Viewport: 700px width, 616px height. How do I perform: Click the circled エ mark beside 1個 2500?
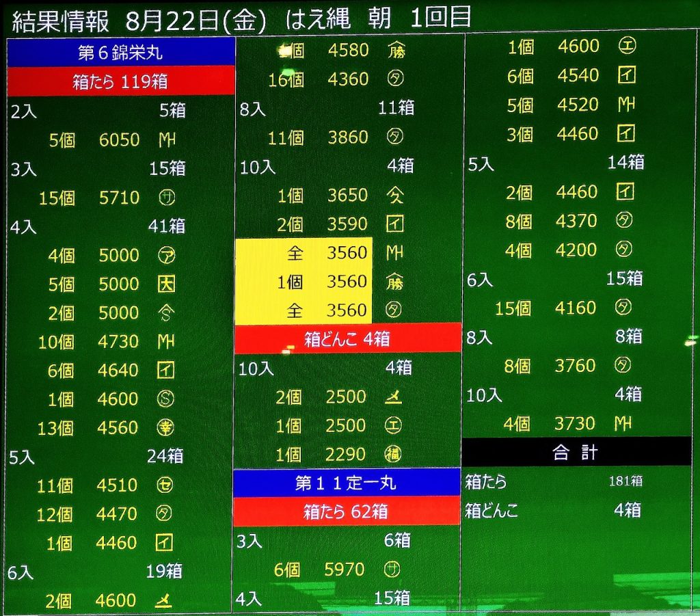pyautogui.click(x=394, y=425)
